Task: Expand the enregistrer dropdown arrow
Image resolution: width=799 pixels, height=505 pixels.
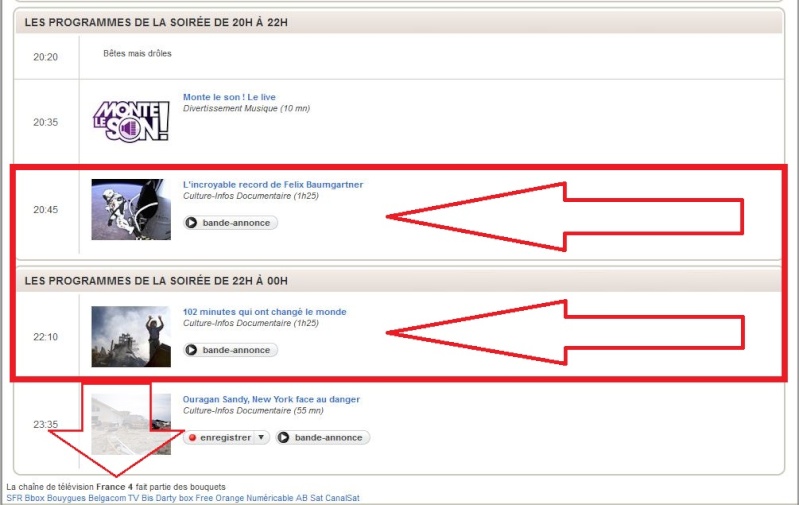Action: (261, 437)
